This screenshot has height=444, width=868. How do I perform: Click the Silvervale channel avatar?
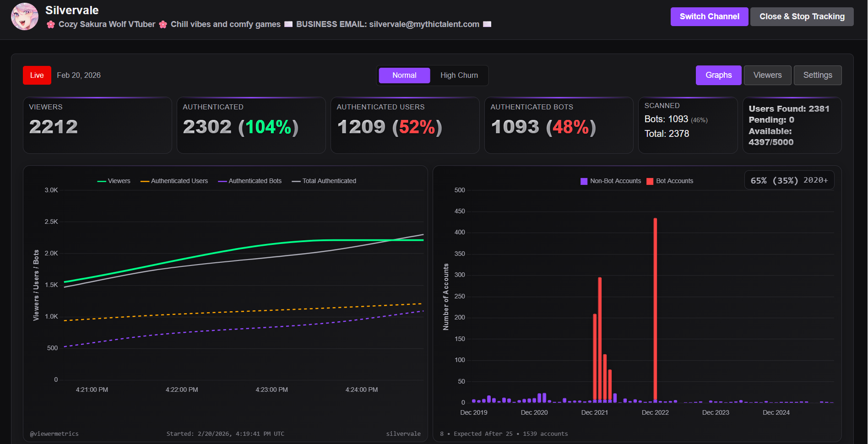25,16
